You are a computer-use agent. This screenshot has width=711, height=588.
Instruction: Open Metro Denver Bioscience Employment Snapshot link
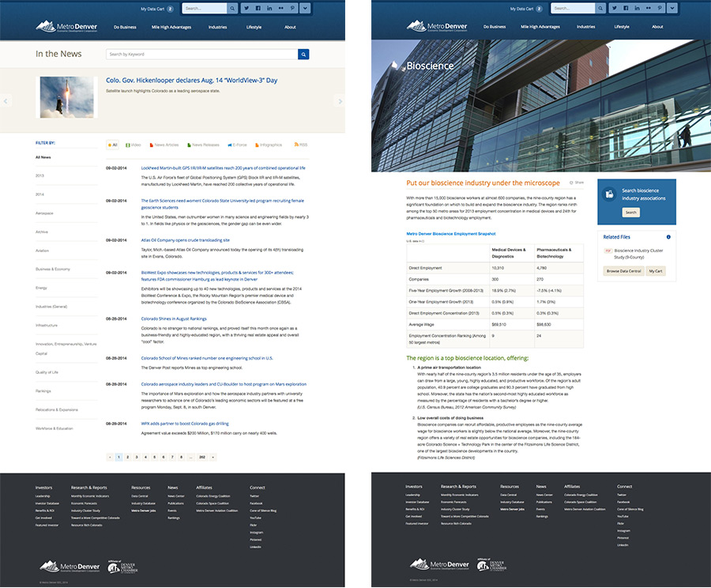[x=451, y=234]
